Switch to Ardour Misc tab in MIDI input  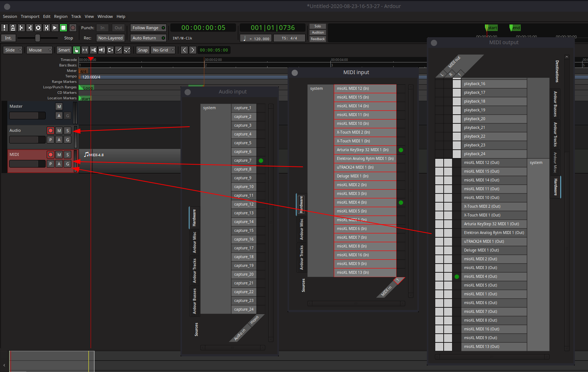[x=301, y=229]
